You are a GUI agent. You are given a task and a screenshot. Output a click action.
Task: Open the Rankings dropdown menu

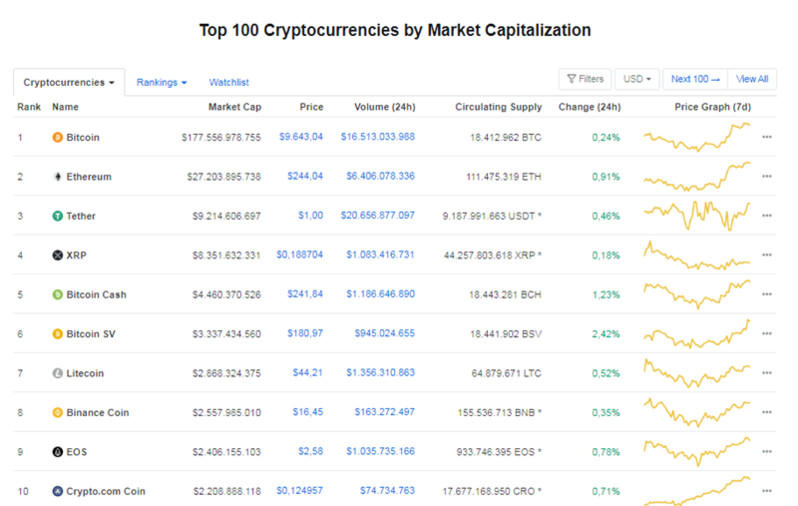coord(161,82)
